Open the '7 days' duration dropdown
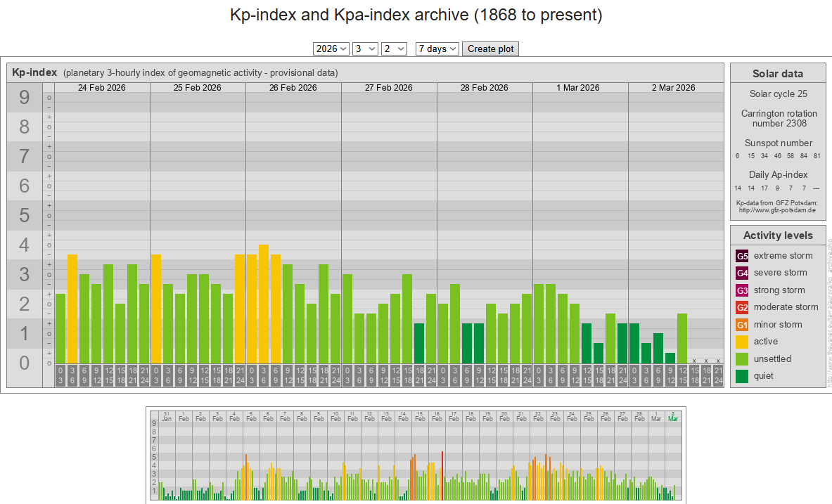Viewport: 832px width, 504px height. coord(437,49)
